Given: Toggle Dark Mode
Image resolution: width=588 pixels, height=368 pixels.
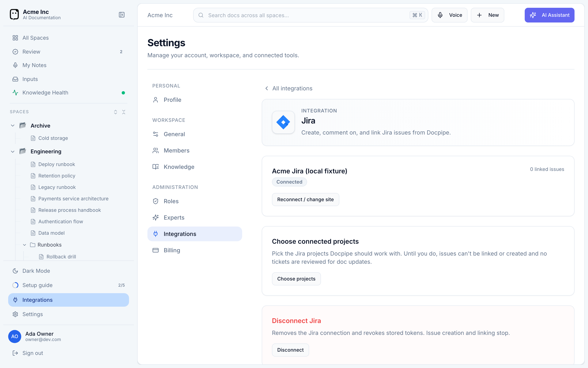Looking at the screenshot, I should 69,271.
